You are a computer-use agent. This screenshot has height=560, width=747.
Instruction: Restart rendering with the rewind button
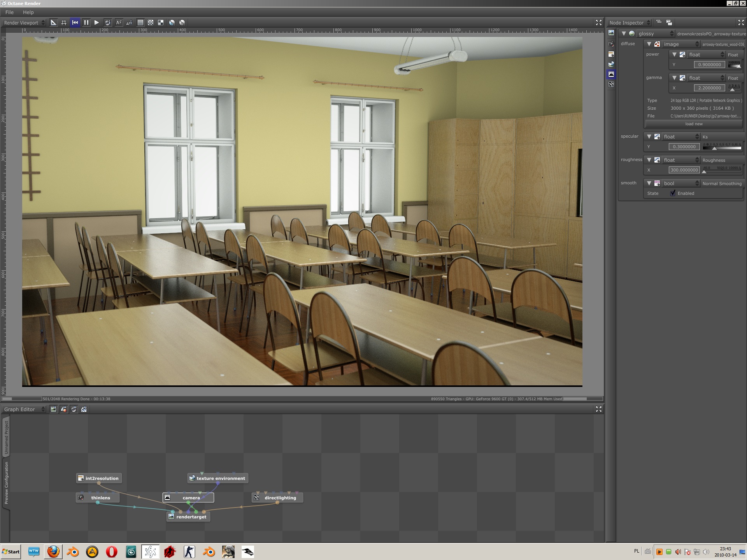pos(75,23)
